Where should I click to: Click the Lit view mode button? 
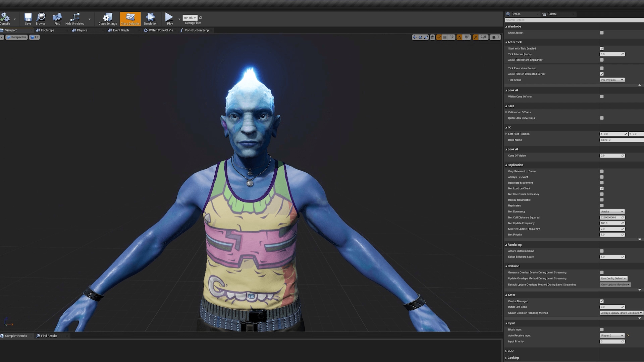coord(35,37)
